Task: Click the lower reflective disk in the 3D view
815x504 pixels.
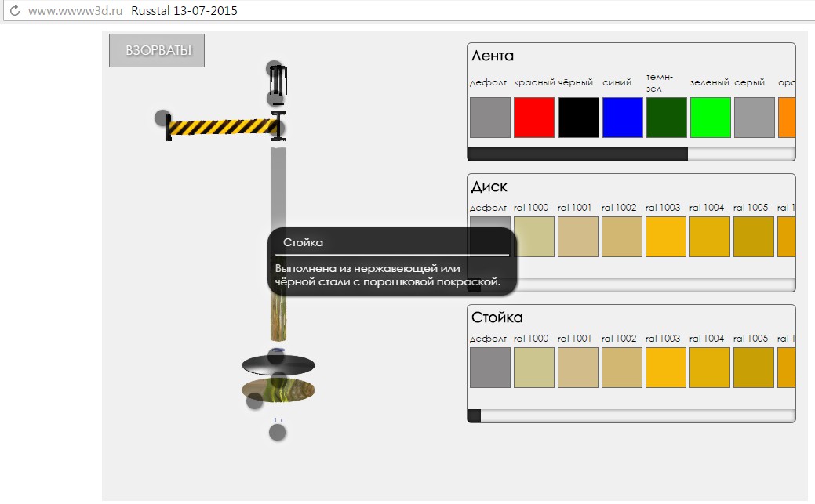Action: tap(278, 390)
